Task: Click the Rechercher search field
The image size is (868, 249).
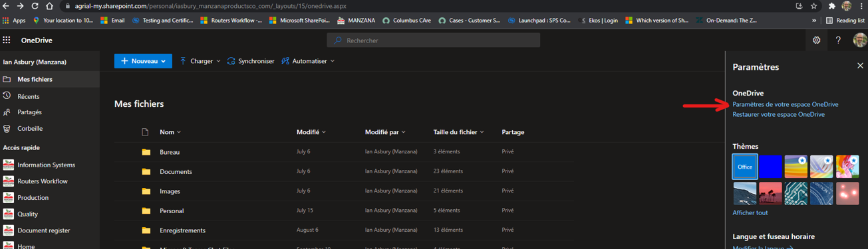Action: 433,41
